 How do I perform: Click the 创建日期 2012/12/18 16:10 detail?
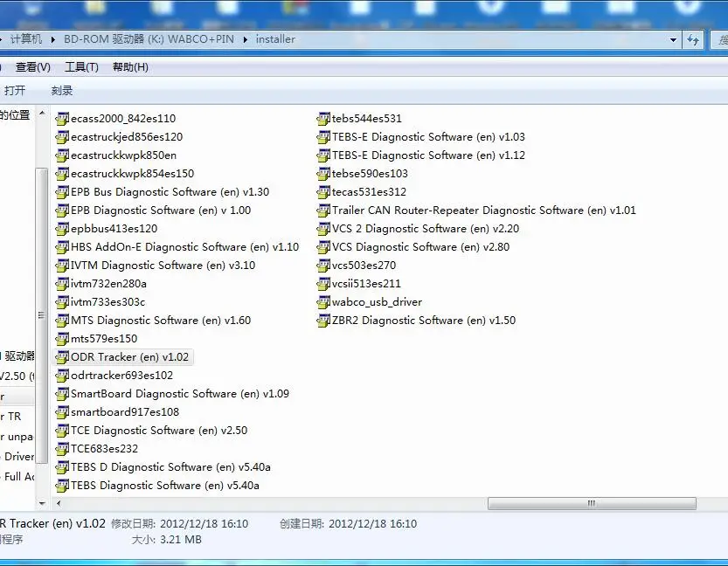348,524
